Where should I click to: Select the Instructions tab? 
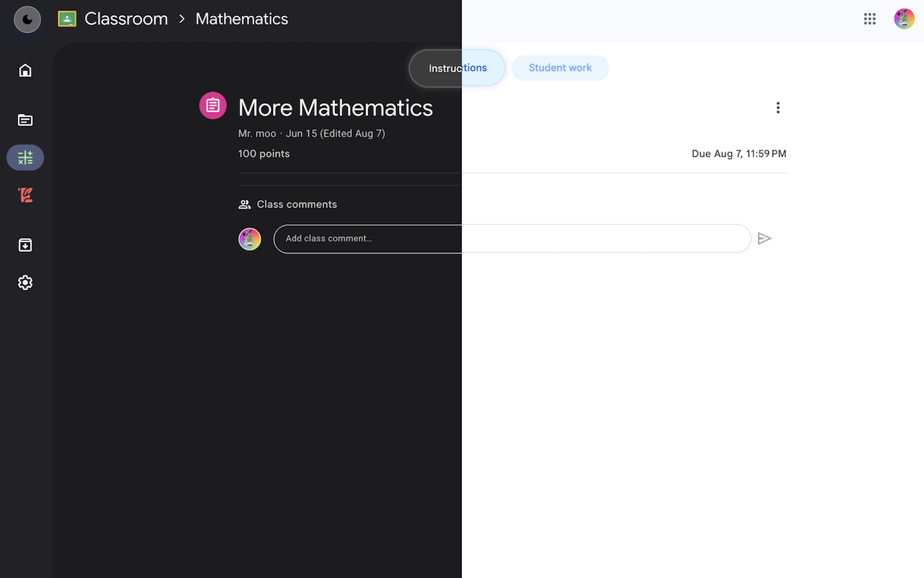[x=457, y=67]
